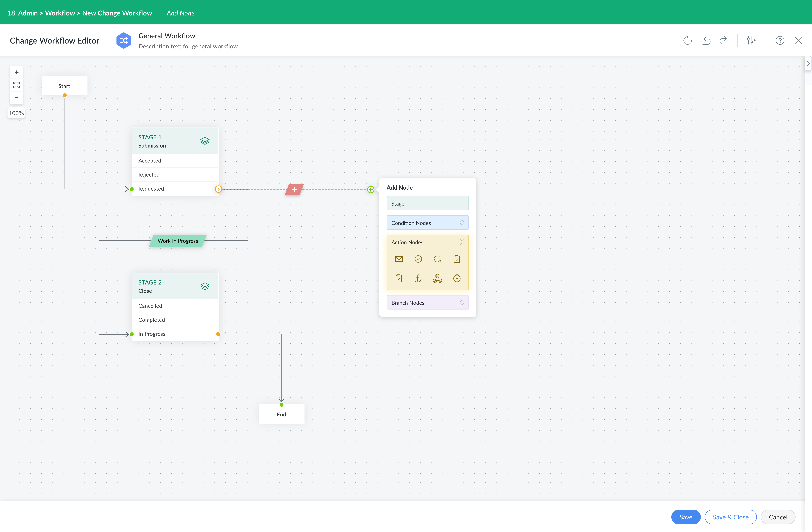Click the Stage 2 Close header

coord(175,286)
